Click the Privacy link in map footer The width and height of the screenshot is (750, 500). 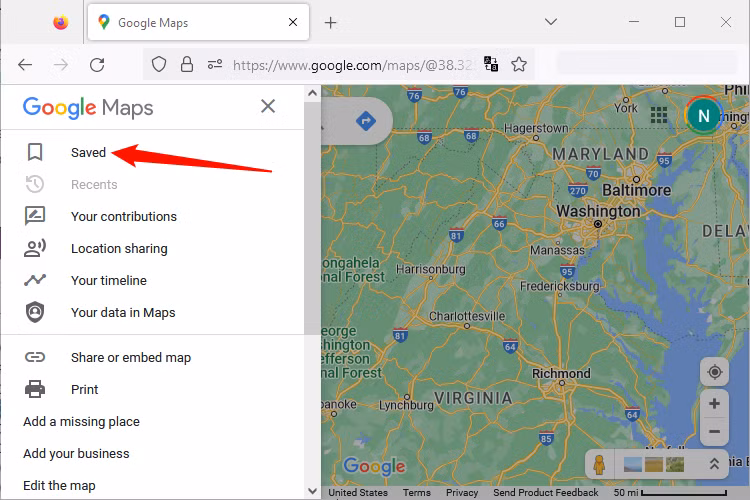pos(462,493)
